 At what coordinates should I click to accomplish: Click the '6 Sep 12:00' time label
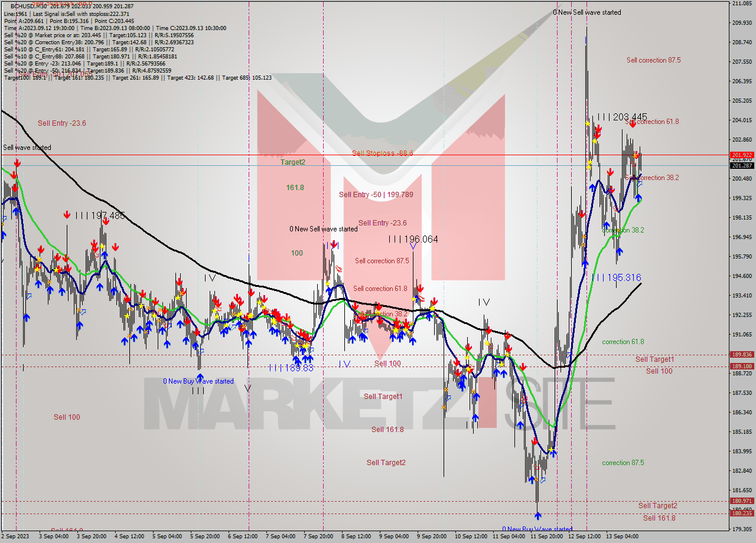tap(243, 537)
